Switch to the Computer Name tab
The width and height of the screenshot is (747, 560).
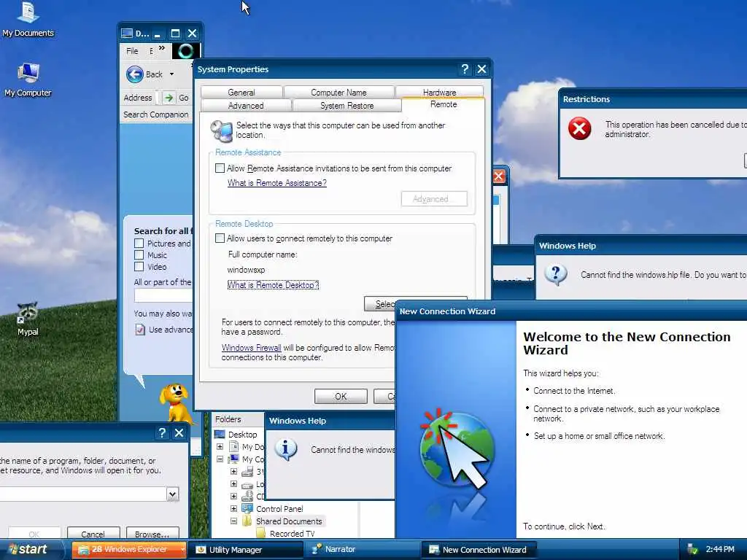(x=338, y=93)
